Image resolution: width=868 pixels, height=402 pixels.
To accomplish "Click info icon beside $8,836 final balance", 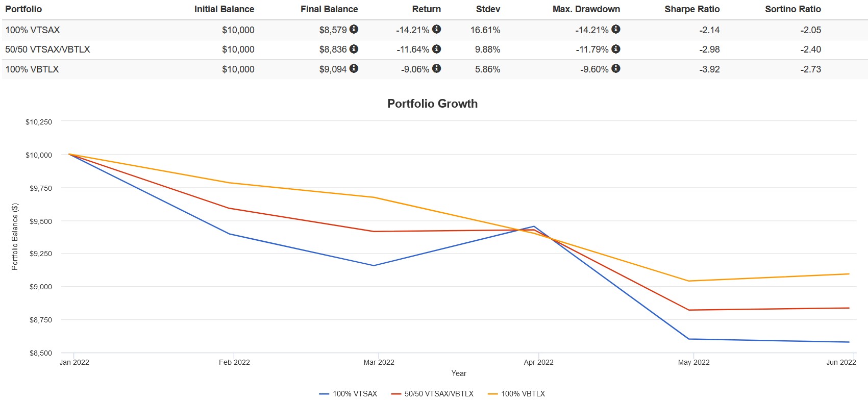I will [x=354, y=49].
